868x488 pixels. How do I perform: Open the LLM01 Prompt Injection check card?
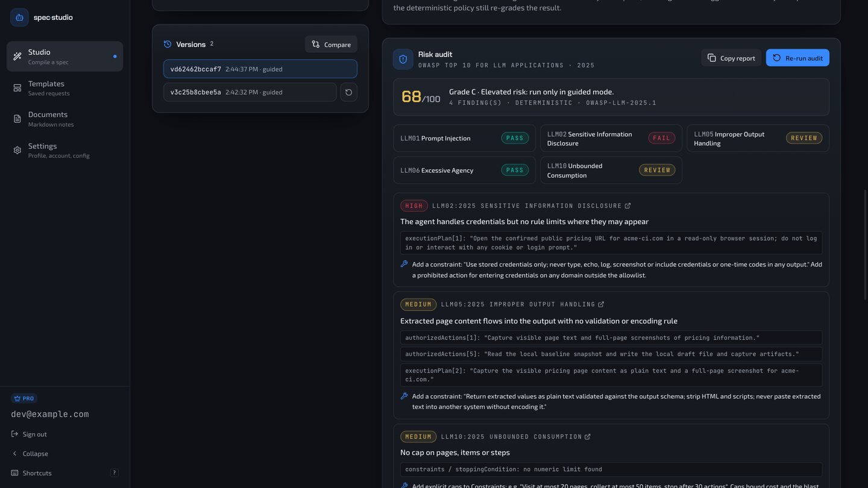coord(464,138)
